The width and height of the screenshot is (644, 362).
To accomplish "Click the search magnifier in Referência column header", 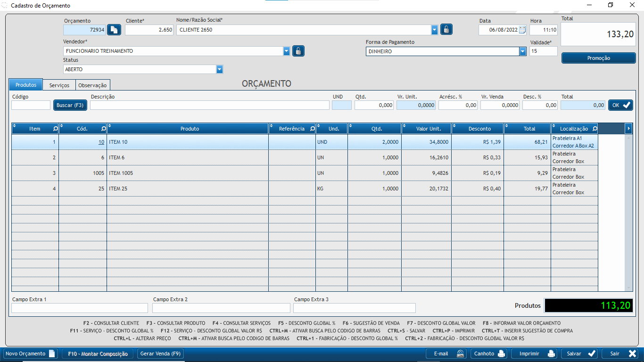I will 312,129.
